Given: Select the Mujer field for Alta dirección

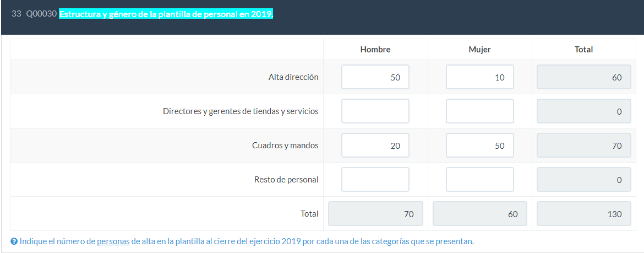Looking at the screenshot, I should click(x=479, y=77).
